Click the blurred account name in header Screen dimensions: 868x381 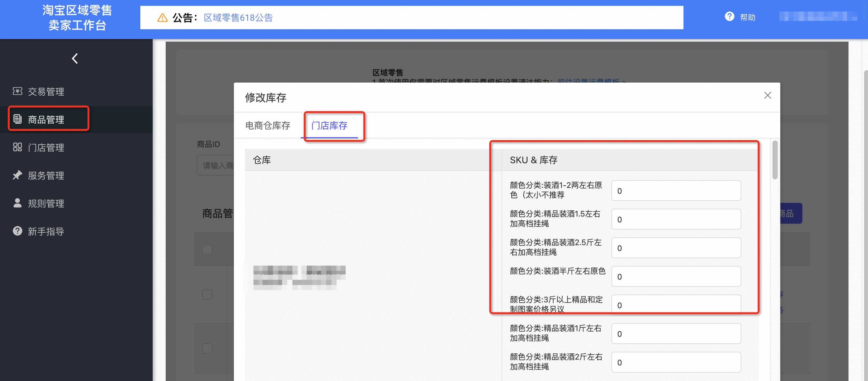tap(818, 16)
